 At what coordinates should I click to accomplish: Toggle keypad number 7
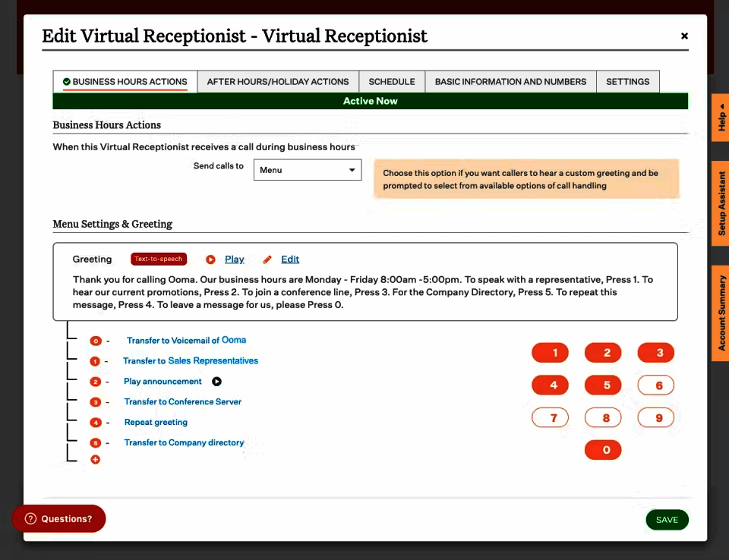(x=550, y=418)
